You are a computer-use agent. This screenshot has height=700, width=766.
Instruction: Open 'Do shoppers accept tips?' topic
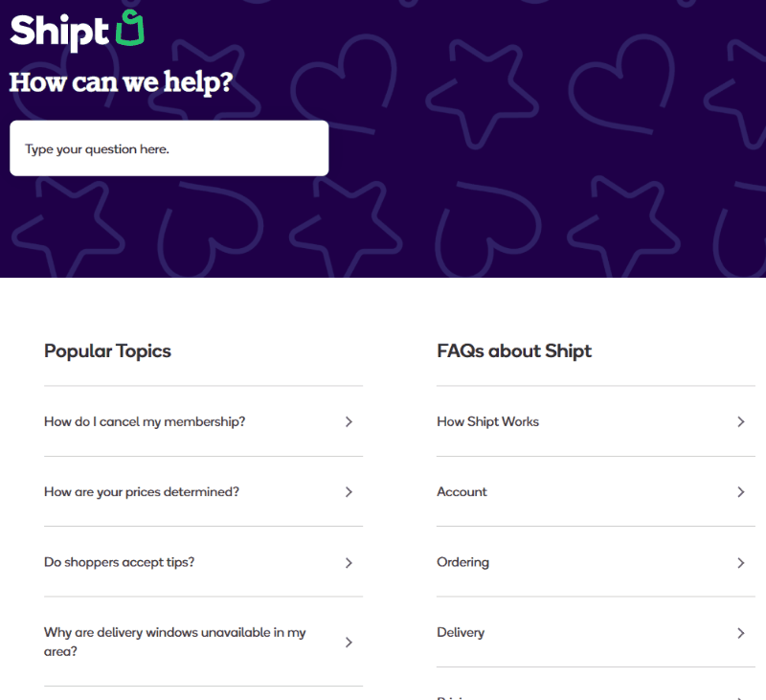click(x=120, y=562)
